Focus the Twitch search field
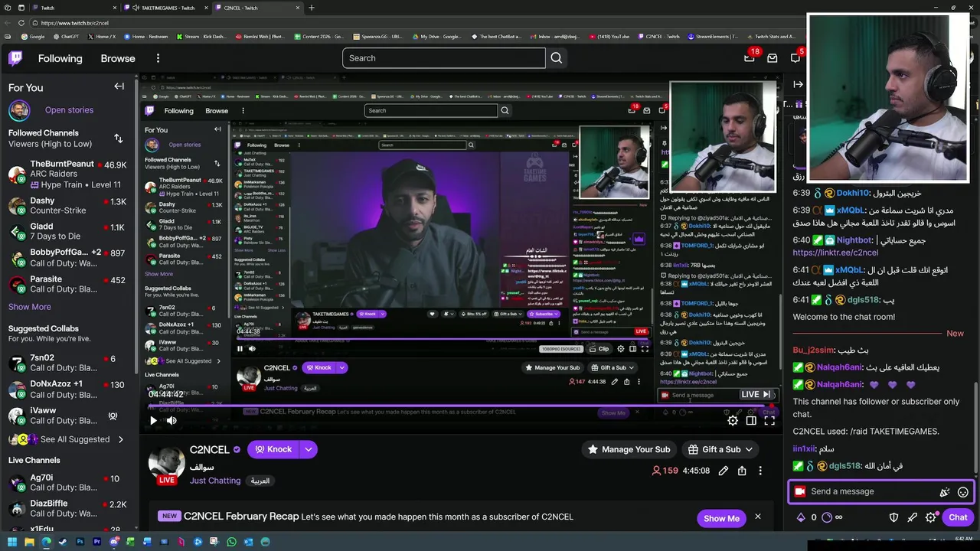 coord(444,58)
